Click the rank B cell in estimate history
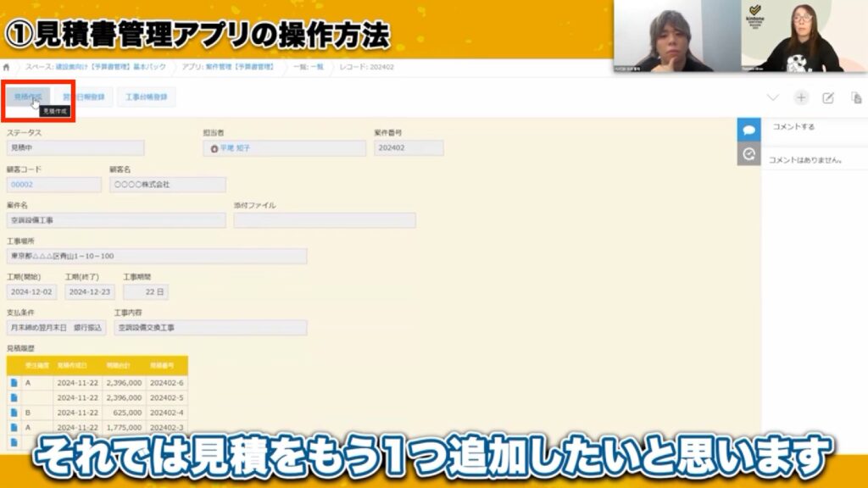This screenshot has height=488, width=868. pos(37,413)
